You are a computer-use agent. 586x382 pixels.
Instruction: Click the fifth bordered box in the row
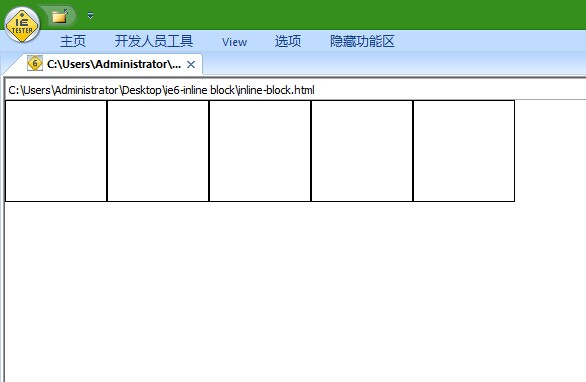(x=464, y=151)
